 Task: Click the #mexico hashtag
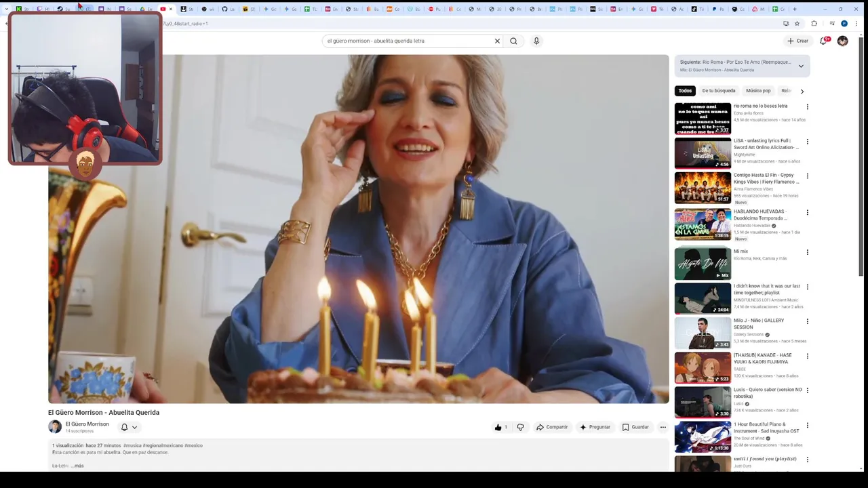coord(193,445)
